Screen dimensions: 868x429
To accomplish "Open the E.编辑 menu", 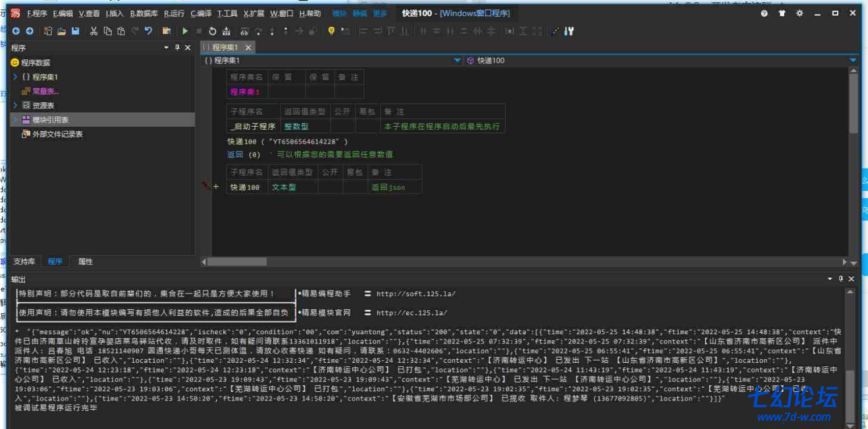I will (x=63, y=13).
